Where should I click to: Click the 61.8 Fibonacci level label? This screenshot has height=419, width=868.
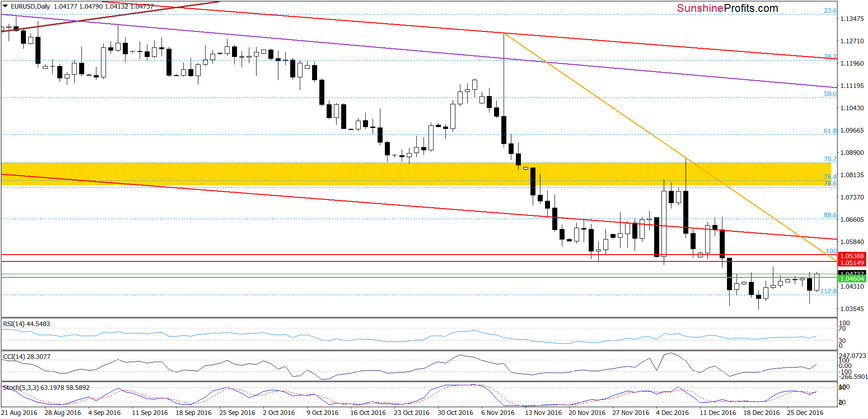tap(830, 131)
